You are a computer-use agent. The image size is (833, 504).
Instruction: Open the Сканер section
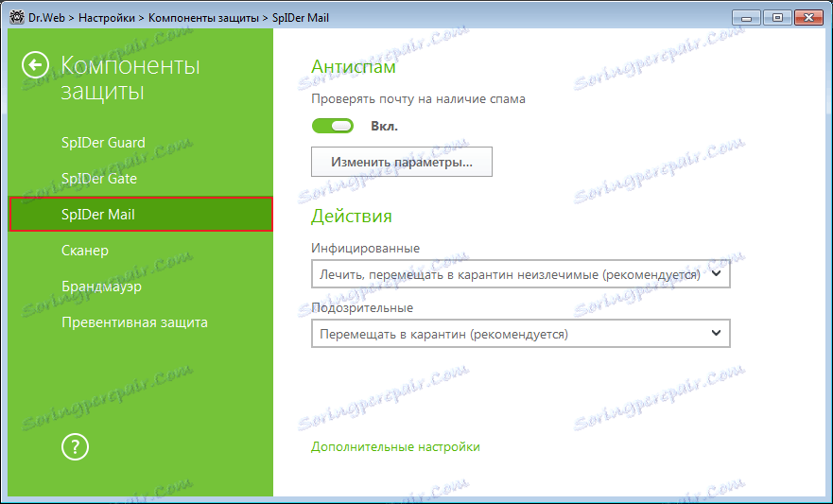coord(85,251)
